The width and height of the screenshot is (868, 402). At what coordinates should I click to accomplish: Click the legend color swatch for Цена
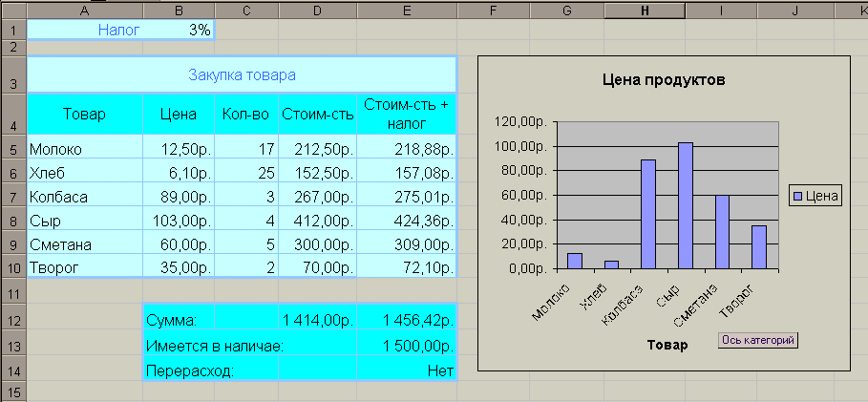798,196
